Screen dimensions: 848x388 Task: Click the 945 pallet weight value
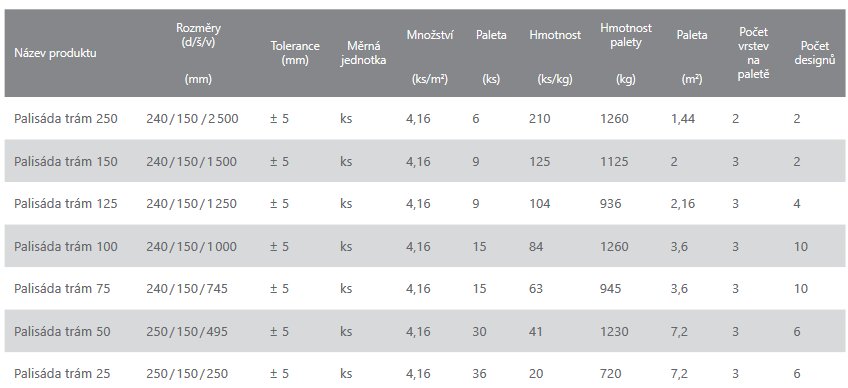coord(611,288)
